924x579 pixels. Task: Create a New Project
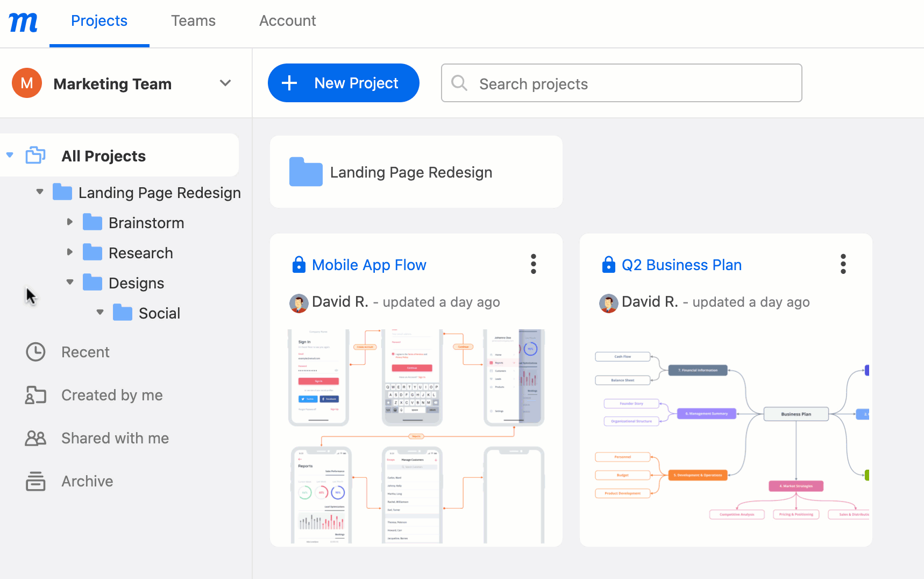pos(343,83)
